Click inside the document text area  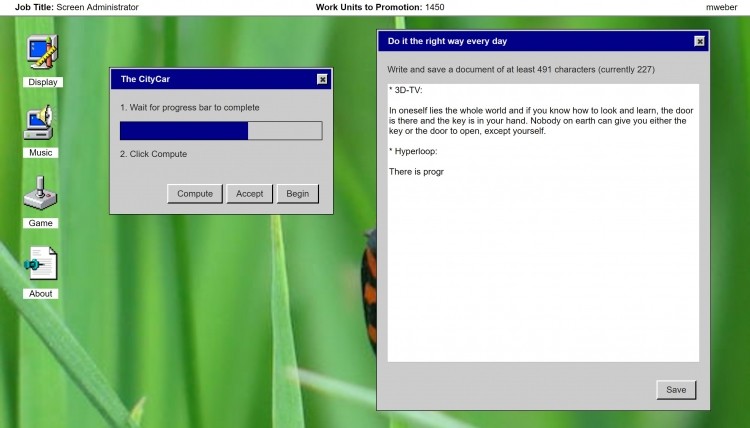coord(543,223)
